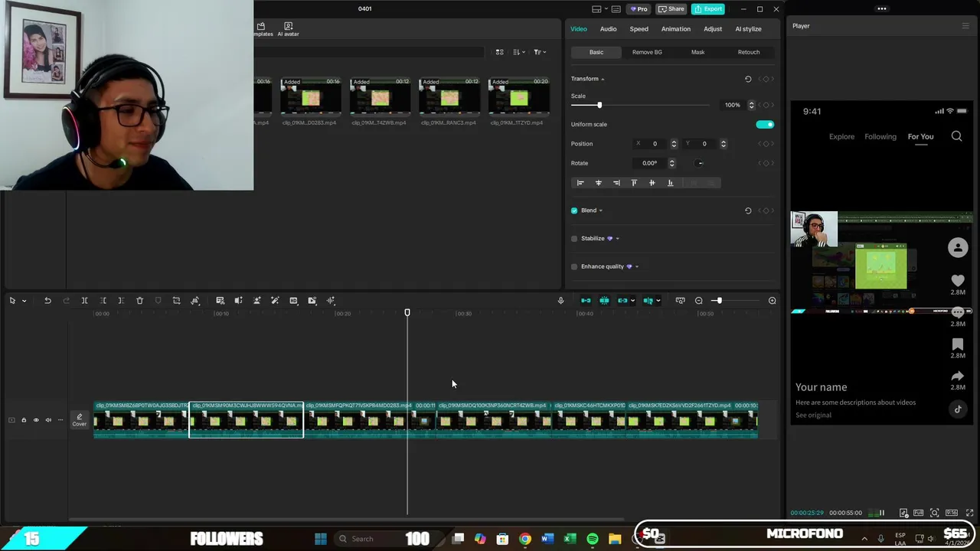Switch to the Adjust tab

point(713,29)
